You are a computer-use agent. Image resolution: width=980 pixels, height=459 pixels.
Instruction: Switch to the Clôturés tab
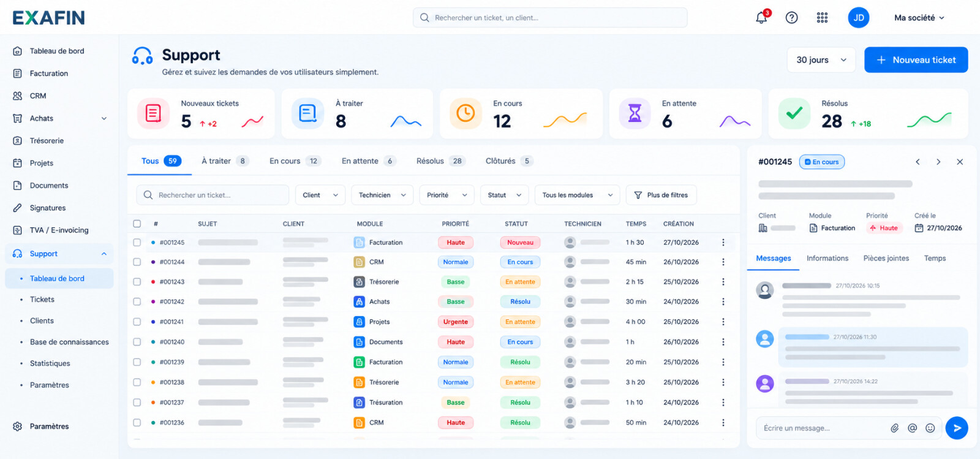(x=510, y=161)
